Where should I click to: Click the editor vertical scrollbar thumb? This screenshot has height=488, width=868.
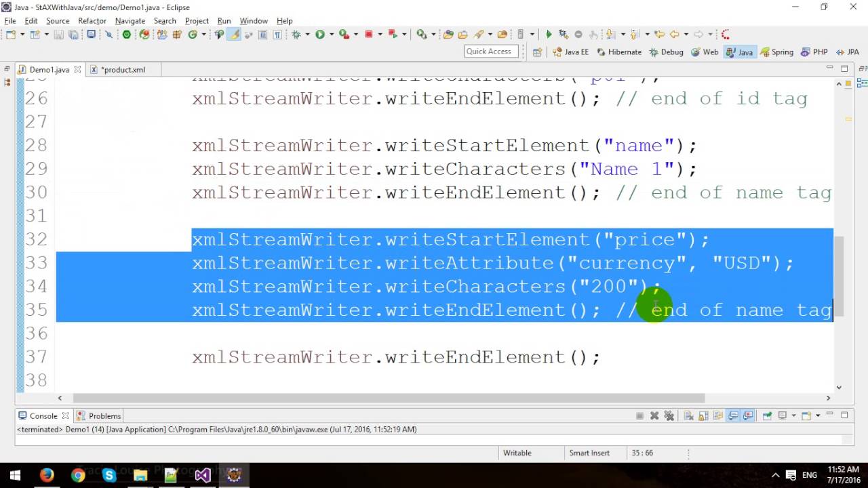click(838, 276)
